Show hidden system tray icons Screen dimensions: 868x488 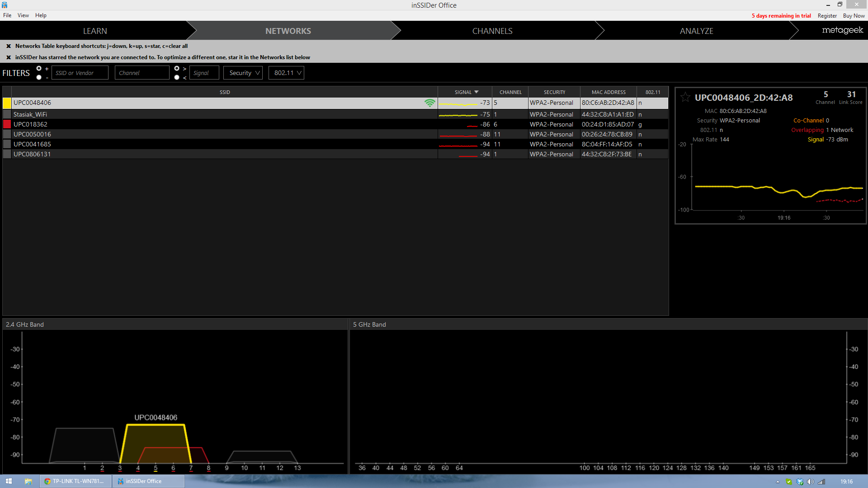[778, 482]
